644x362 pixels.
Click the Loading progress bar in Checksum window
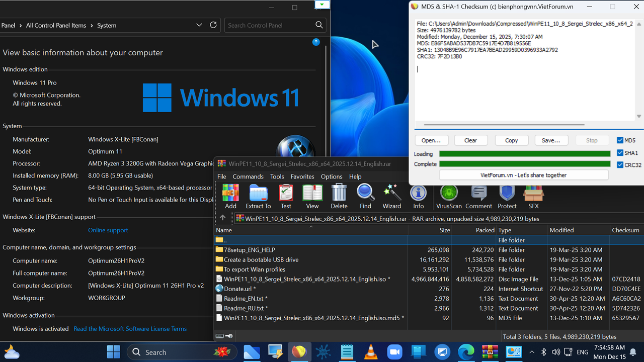[525, 154]
